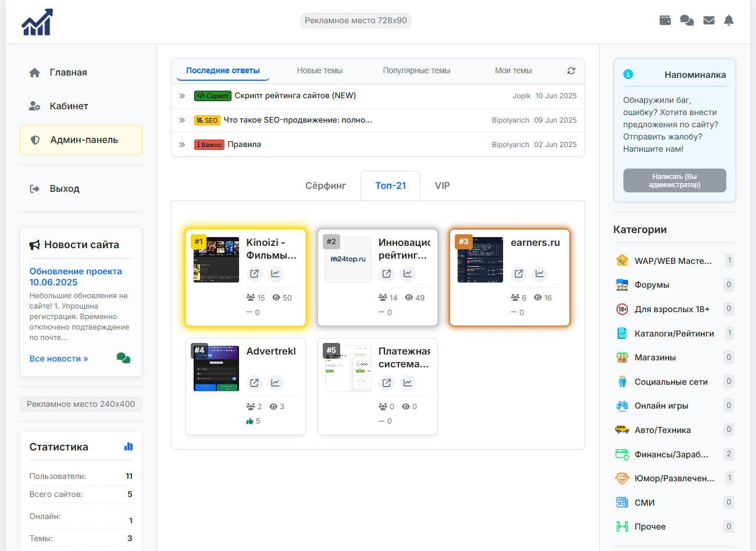Expand the Правила topic chevron

coord(182,145)
